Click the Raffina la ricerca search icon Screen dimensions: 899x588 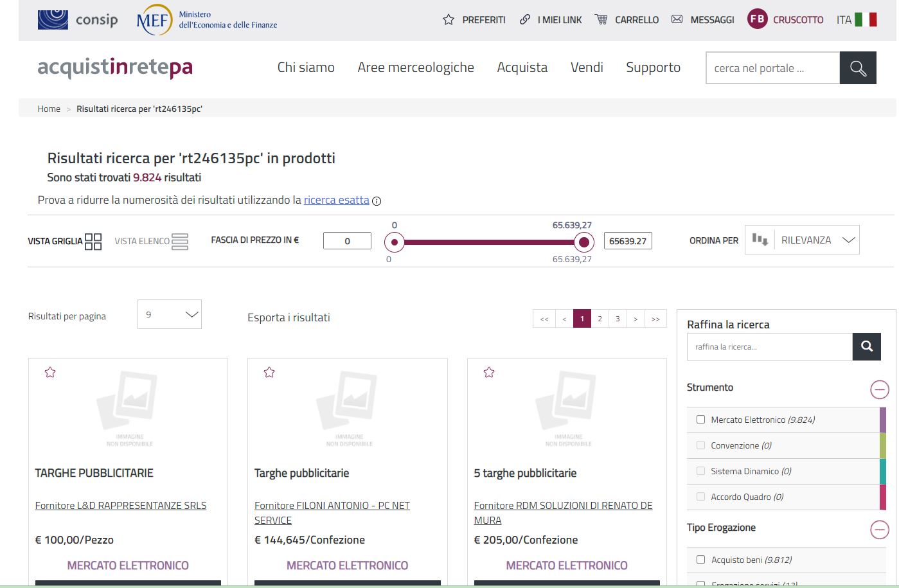[x=866, y=347]
